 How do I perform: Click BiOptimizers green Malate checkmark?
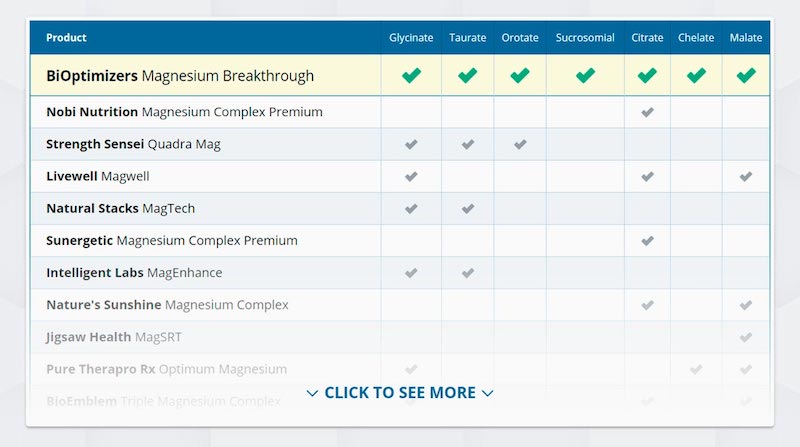pyautogui.click(x=745, y=76)
